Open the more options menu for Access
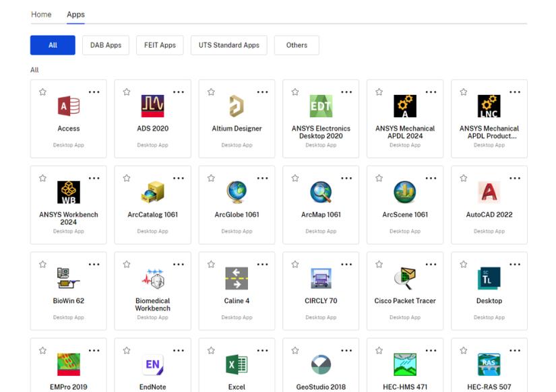The height and width of the screenshot is (392, 556). (x=94, y=92)
